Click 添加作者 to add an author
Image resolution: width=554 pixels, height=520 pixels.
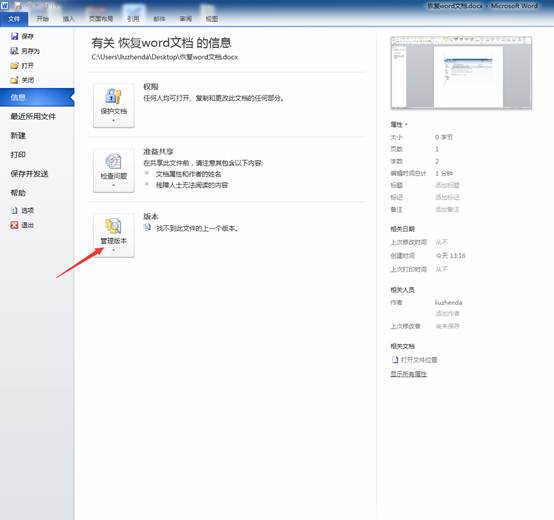click(447, 314)
